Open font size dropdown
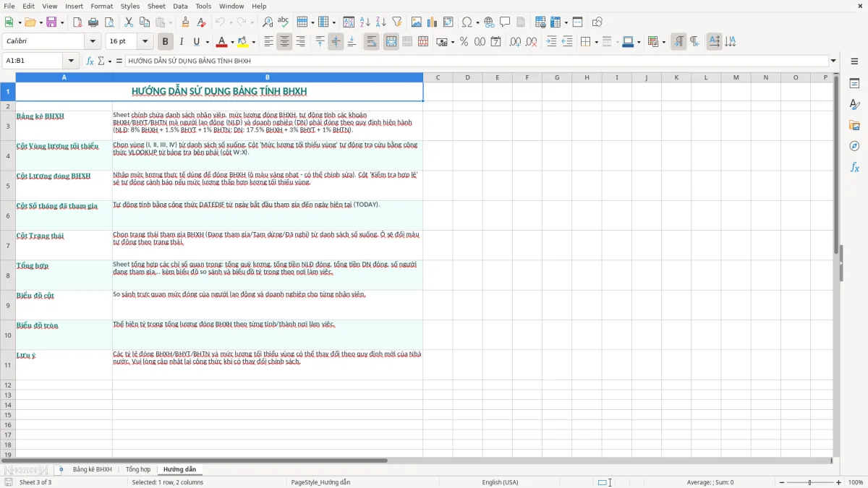The image size is (868, 488). (145, 42)
